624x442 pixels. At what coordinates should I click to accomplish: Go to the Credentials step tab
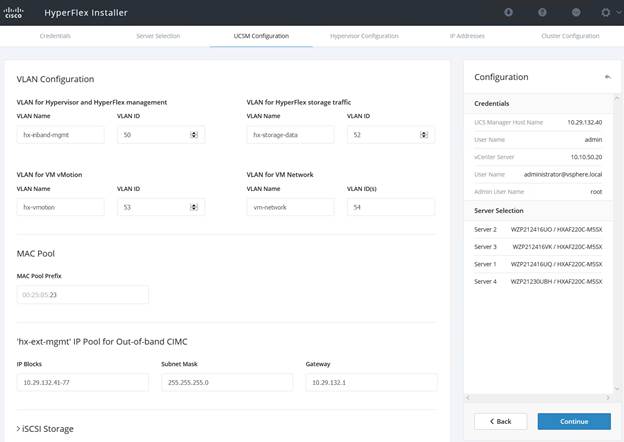55,36
